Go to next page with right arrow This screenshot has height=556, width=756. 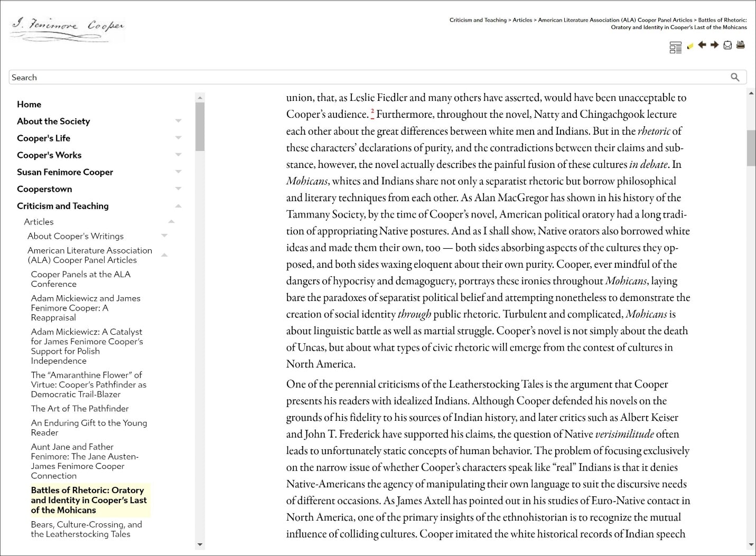(715, 45)
